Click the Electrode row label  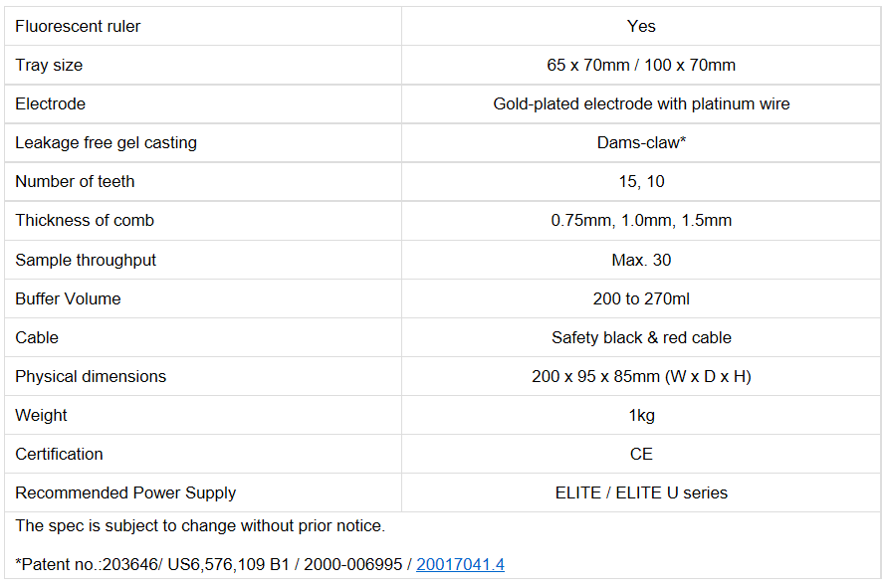coord(51,103)
